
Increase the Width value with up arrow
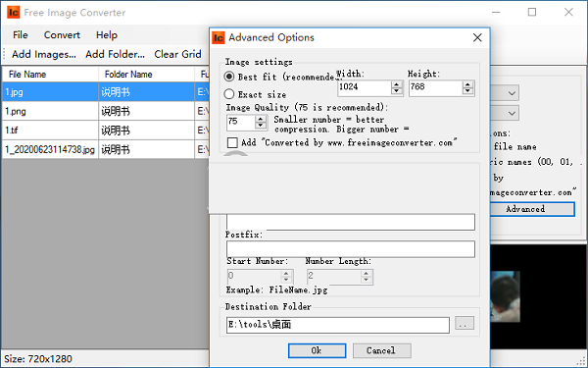point(396,84)
